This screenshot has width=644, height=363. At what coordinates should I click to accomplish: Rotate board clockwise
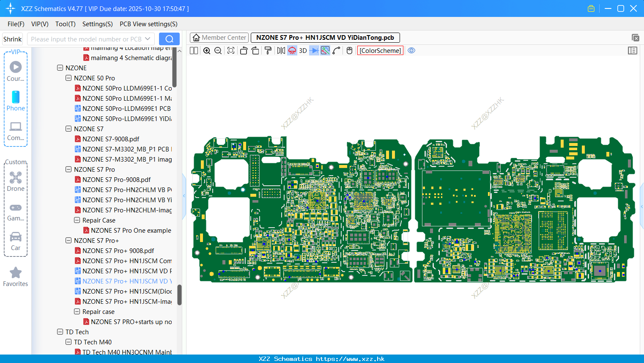pos(255,50)
